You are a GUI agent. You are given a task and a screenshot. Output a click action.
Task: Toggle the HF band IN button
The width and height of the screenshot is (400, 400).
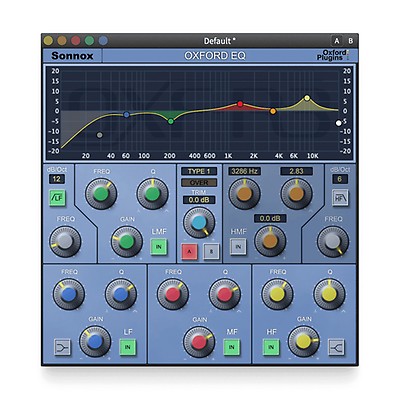click(271, 347)
